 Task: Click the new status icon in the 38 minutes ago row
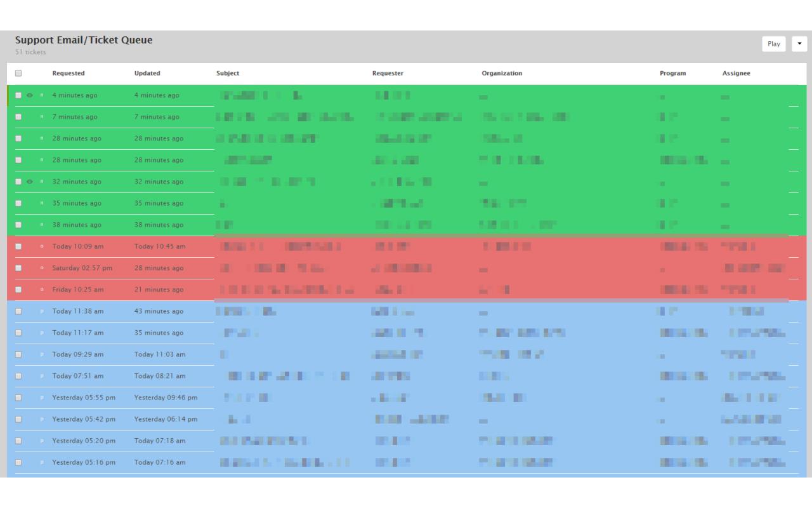click(42, 225)
